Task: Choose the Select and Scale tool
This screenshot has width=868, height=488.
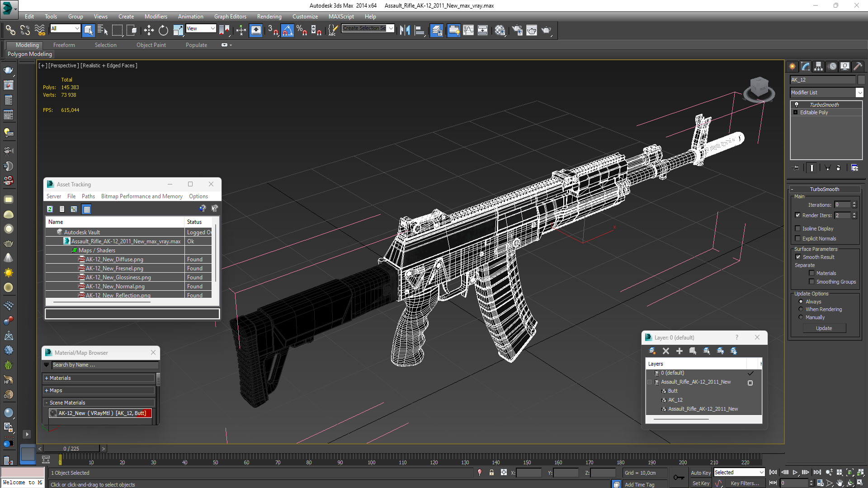Action: 178,30
